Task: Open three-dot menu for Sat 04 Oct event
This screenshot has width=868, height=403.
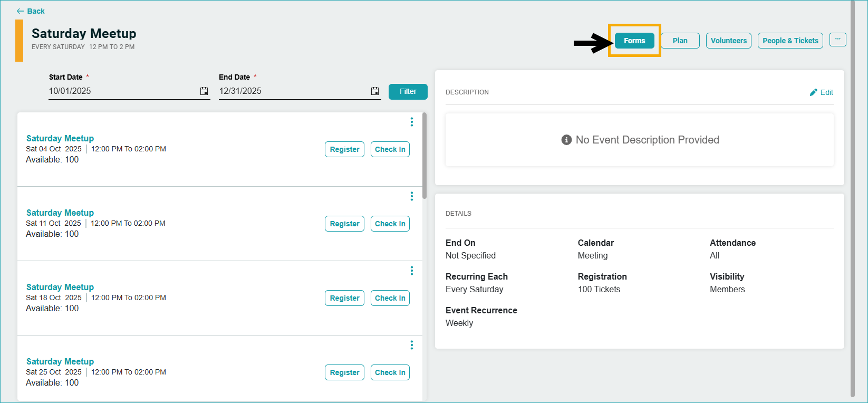Action: click(412, 122)
